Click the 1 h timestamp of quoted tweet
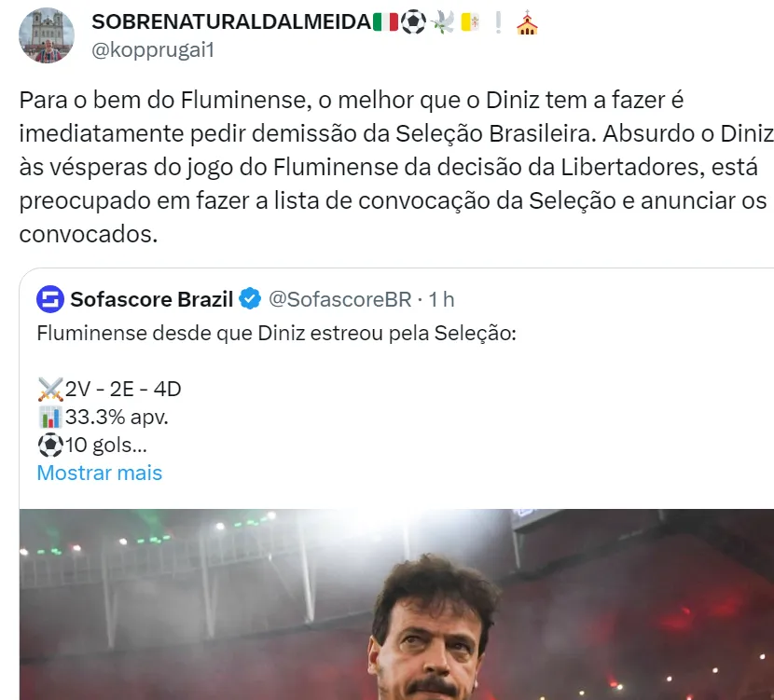This screenshot has width=774, height=700. (x=440, y=299)
